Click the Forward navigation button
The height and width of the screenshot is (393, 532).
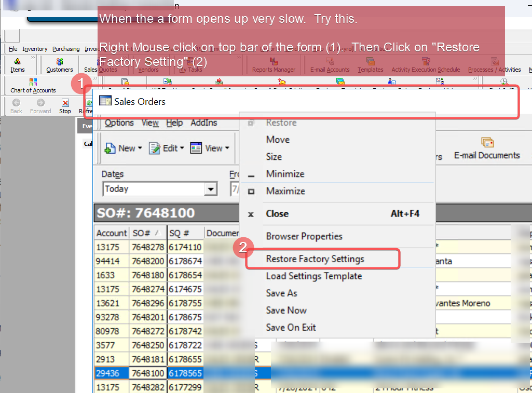pos(40,106)
